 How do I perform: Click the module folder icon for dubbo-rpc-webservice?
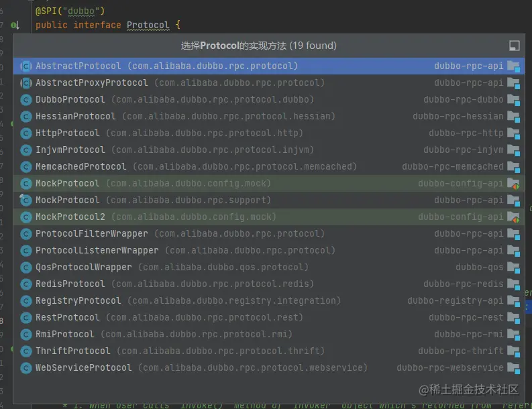[514, 368]
